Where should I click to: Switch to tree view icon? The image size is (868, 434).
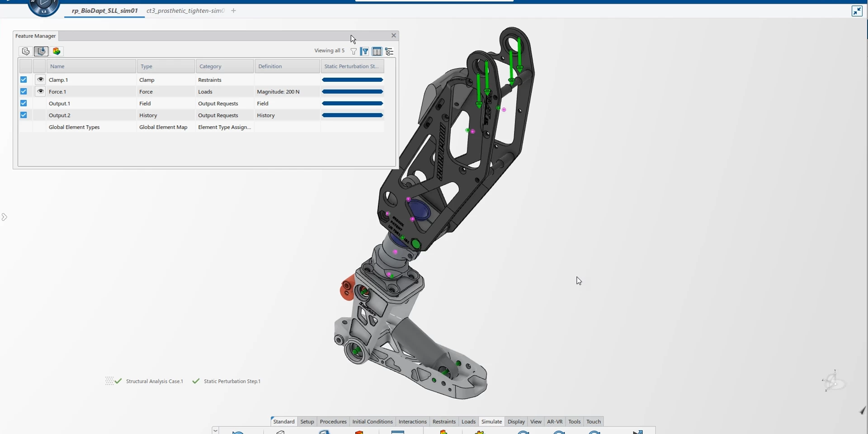389,52
